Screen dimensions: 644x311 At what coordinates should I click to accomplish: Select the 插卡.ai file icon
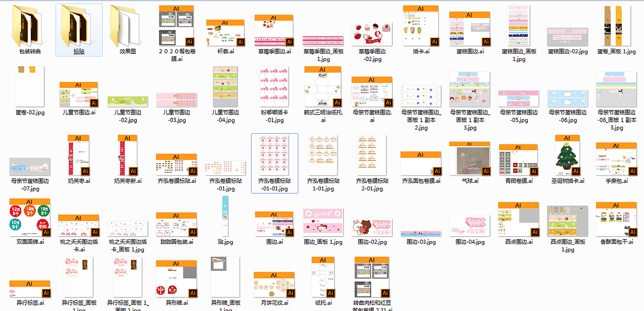click(x=421, y=24)
